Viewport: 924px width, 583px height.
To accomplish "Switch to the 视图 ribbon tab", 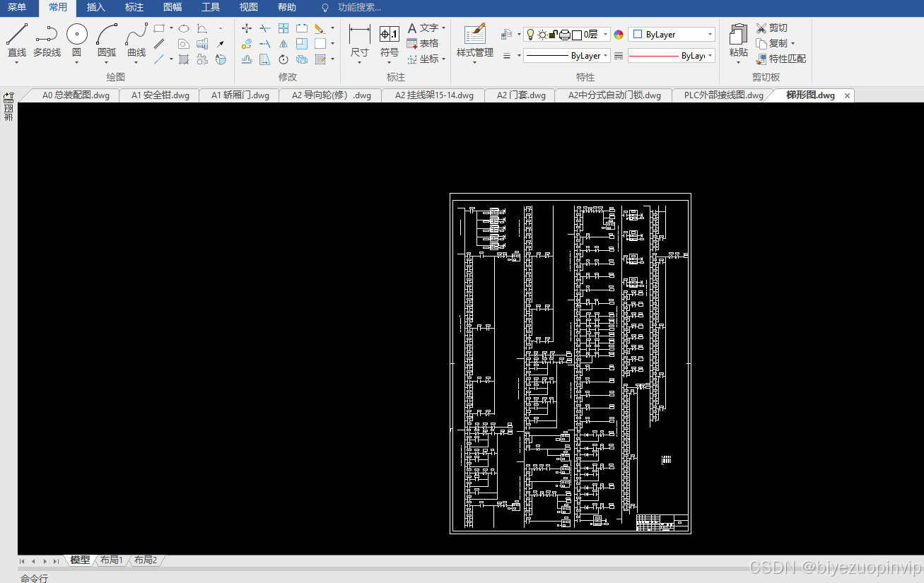I will 249,8.
